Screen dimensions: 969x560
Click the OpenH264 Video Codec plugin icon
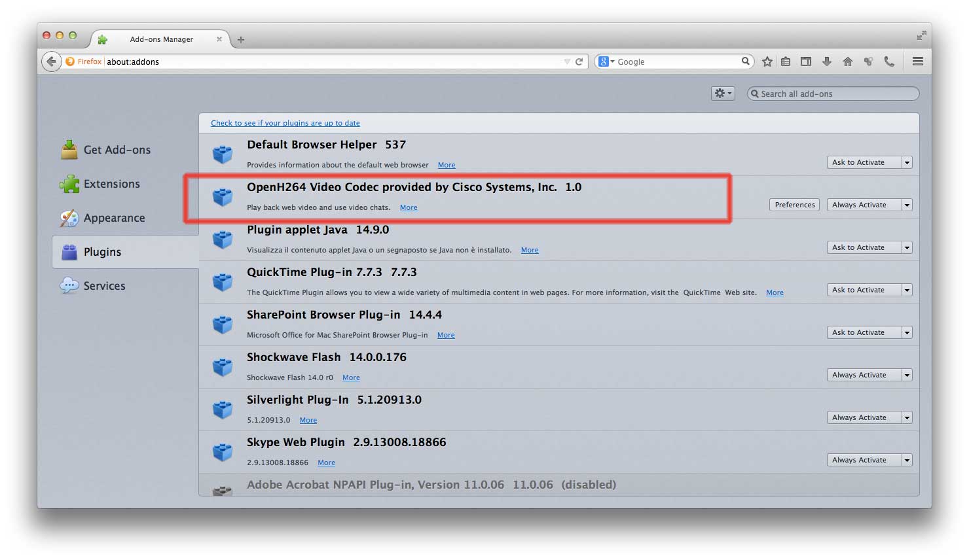[x=223, y=197]
